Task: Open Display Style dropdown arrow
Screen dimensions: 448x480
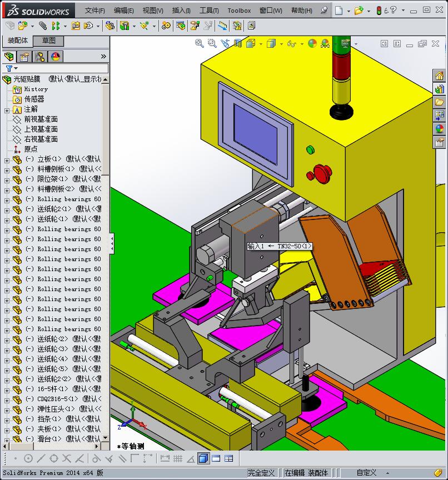Action: click(281, 44)
